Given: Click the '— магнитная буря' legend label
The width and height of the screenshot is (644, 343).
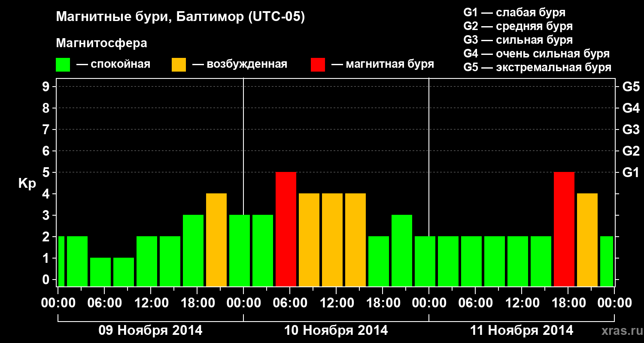Looking at the screenshot, I should pos(383,64).
